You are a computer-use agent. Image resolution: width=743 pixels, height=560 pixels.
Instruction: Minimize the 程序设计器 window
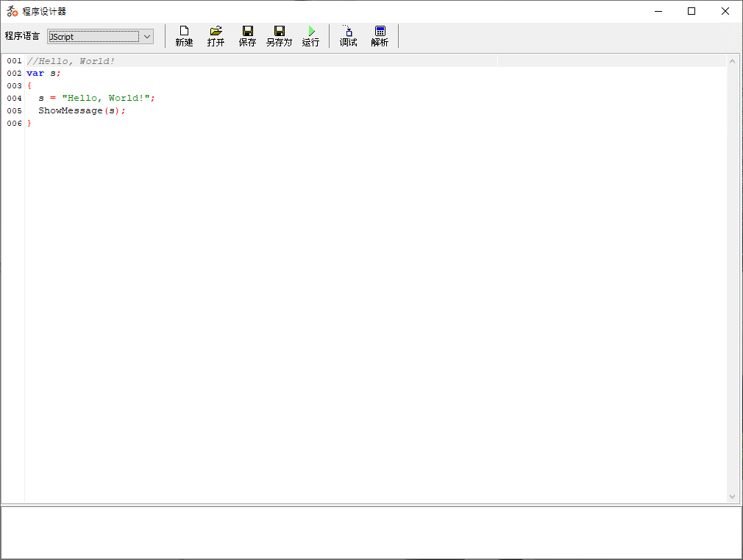click(658, 11)
